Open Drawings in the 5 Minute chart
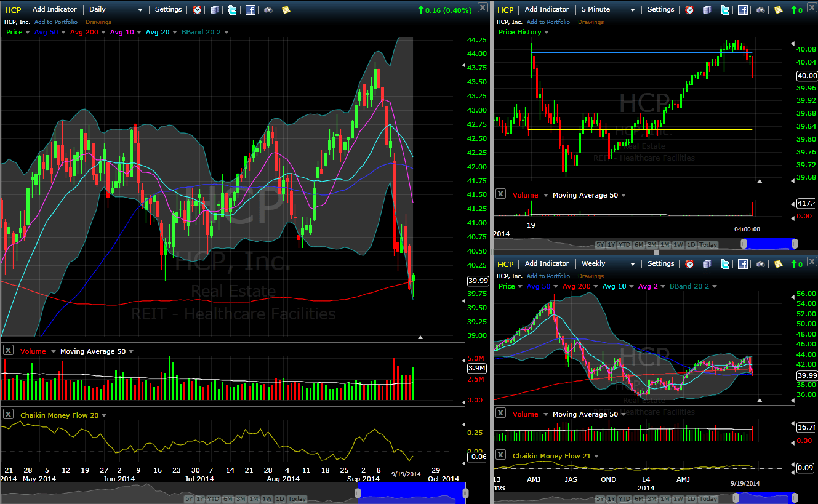Viewport: 818px width, 504px height. 591,22
